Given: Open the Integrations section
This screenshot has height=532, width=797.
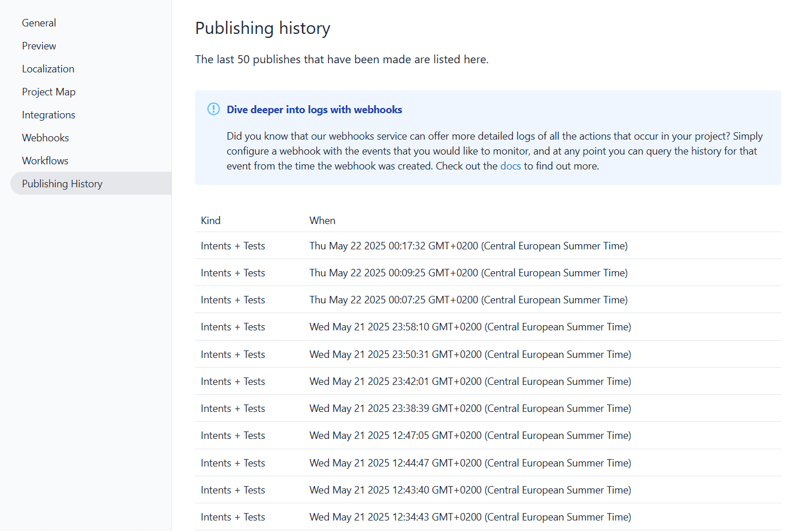Looking at the screenshot, I should [49, 115].
